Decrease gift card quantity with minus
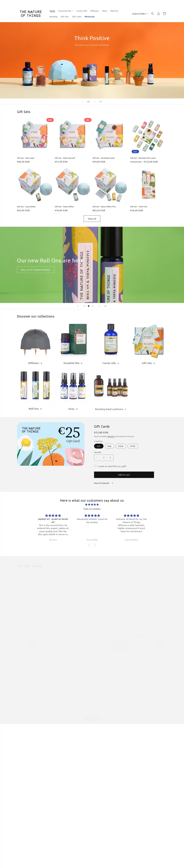184x868 pixels. [x=97, y=457]
